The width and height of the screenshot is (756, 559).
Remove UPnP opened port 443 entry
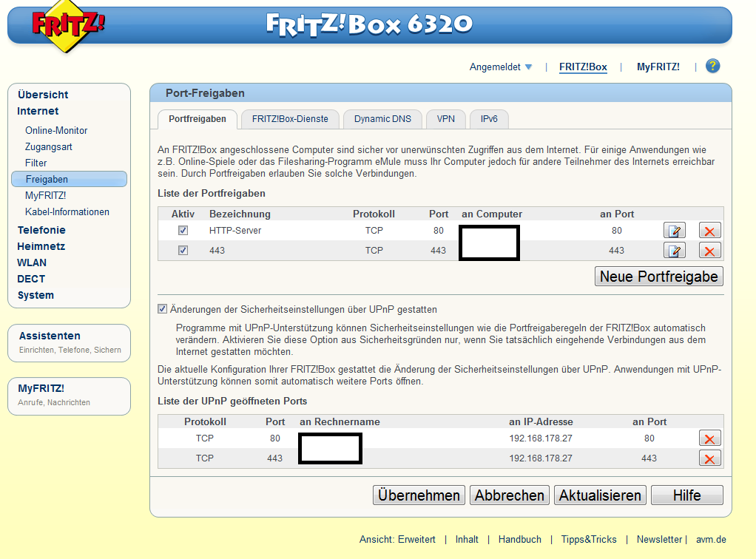click(709, 458)
